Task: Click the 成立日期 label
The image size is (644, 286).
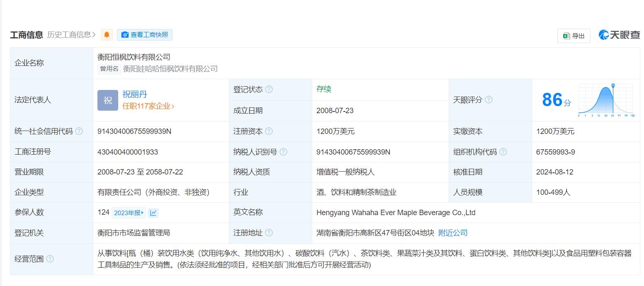Action: click(x=248, y=111)
